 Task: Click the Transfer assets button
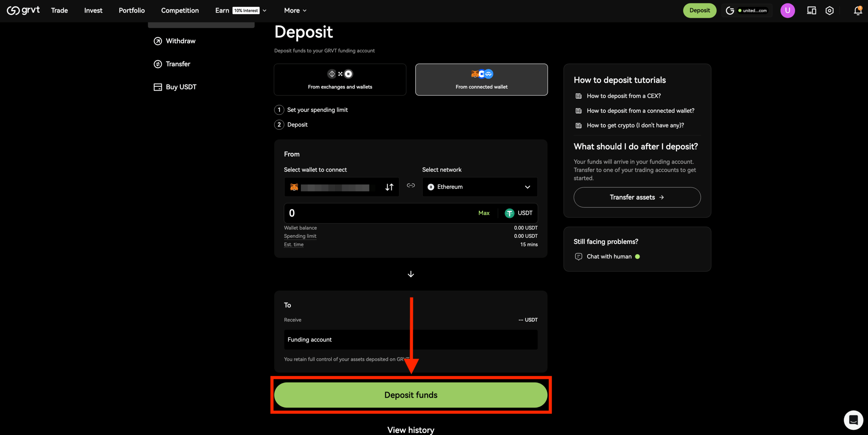[x=637, y=197]
